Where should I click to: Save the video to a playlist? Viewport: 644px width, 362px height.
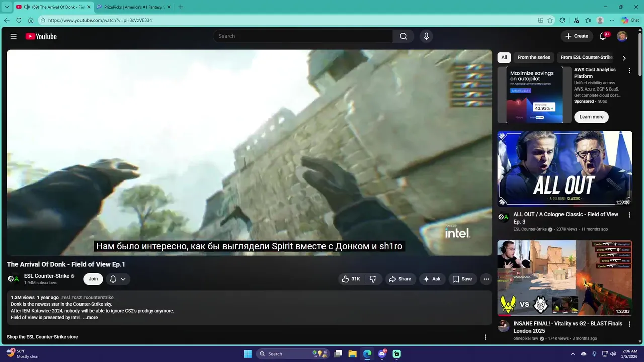point(462,279)
